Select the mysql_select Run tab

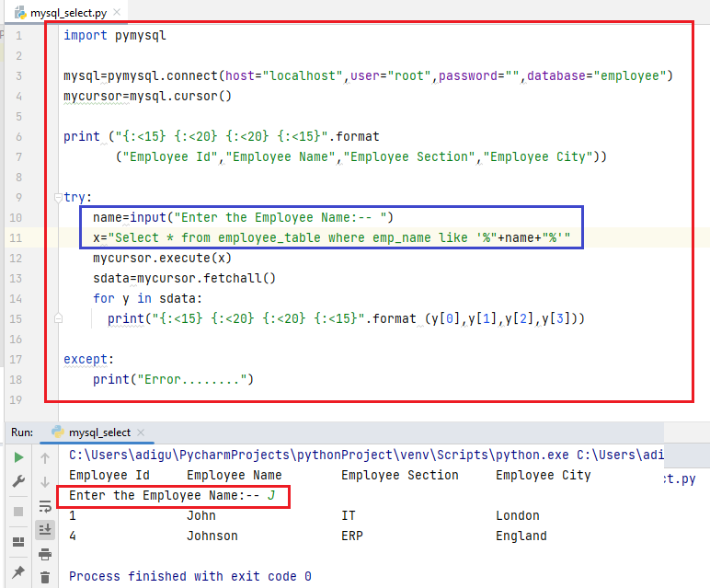coord(99,432)
